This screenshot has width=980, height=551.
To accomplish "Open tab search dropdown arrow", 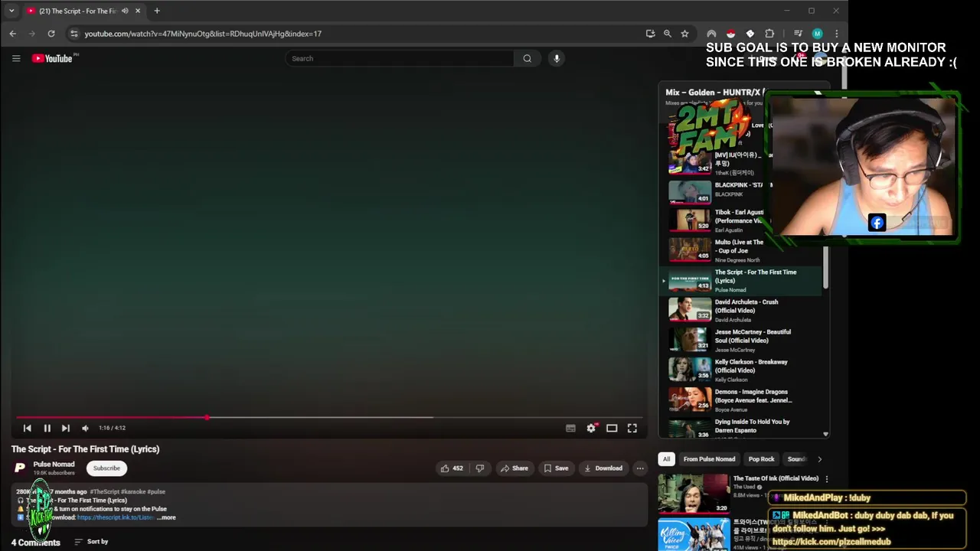I will [x=11, y=11].
